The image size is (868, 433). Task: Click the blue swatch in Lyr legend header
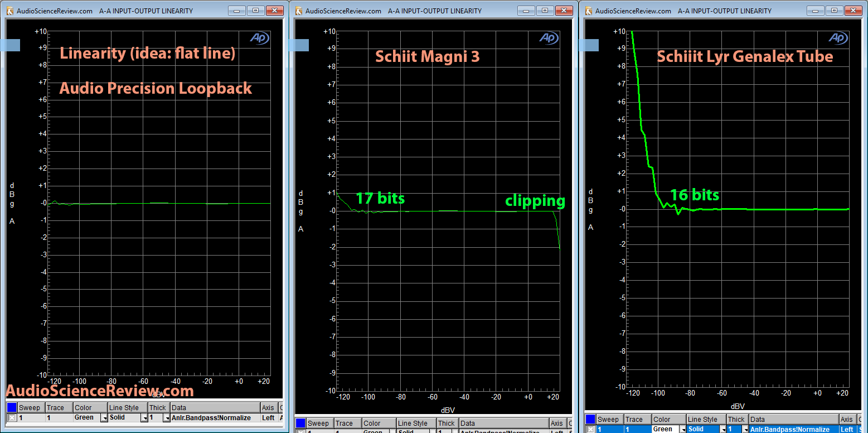pos(590,419)
